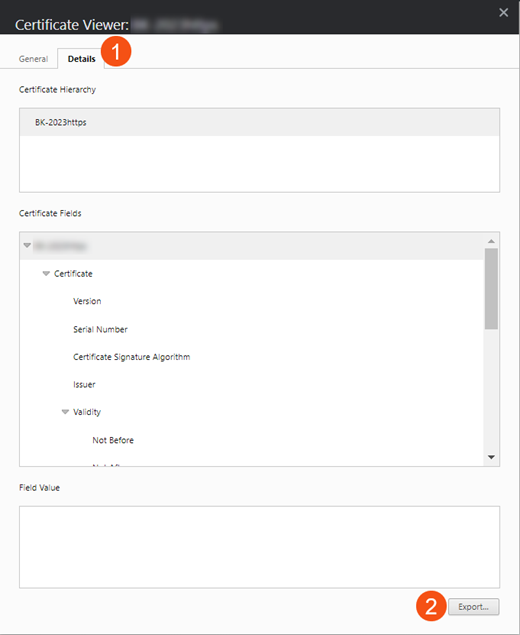This screenshot has width=520, height=635.
Task: Click inside the Field Value box
Action: [x=259, y=547]
